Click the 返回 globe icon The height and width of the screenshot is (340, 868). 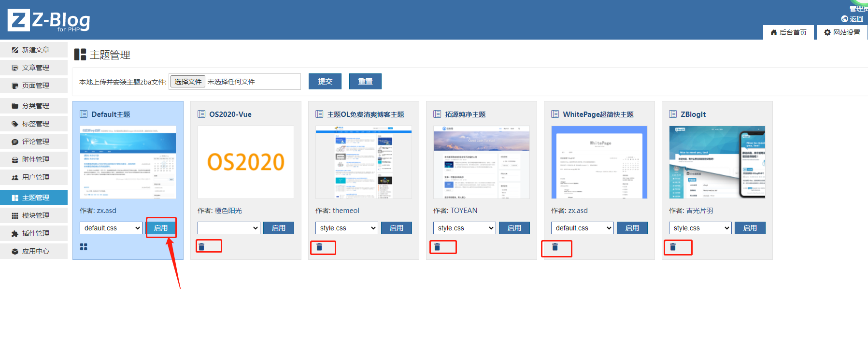click(844, 19)
